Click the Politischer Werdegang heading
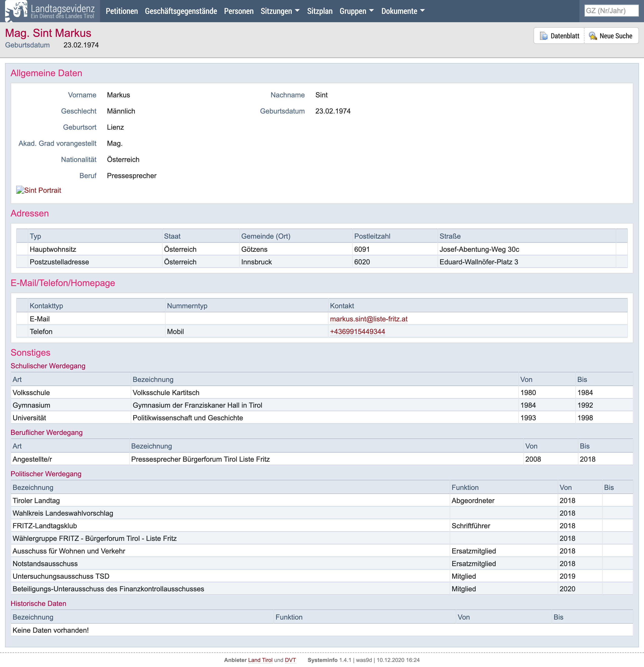The width and height of the screenshot is (644, 667). click(46, 474)
